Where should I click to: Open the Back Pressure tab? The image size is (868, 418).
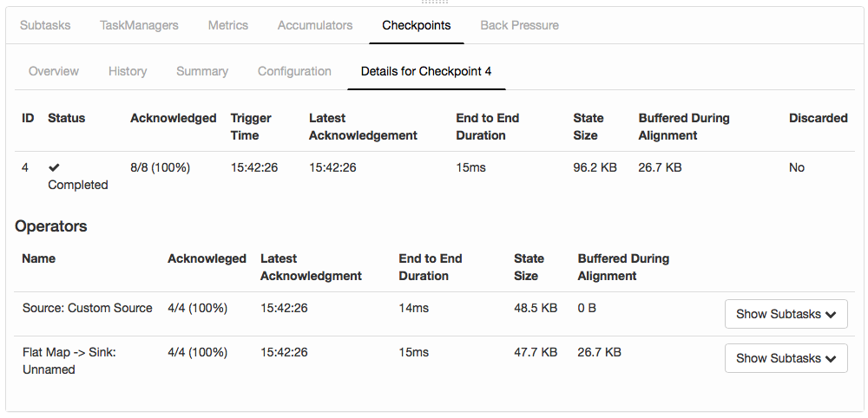coord(519,25)
